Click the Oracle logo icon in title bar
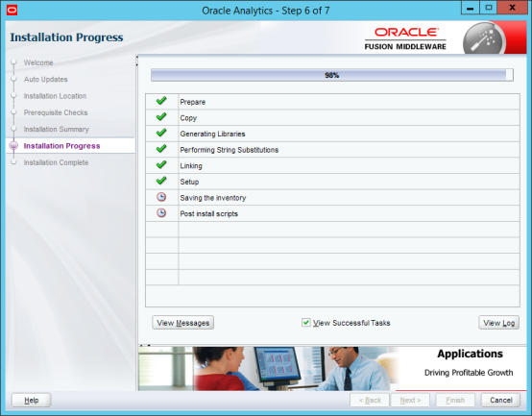The image size is (532, 416). point(12,11)
